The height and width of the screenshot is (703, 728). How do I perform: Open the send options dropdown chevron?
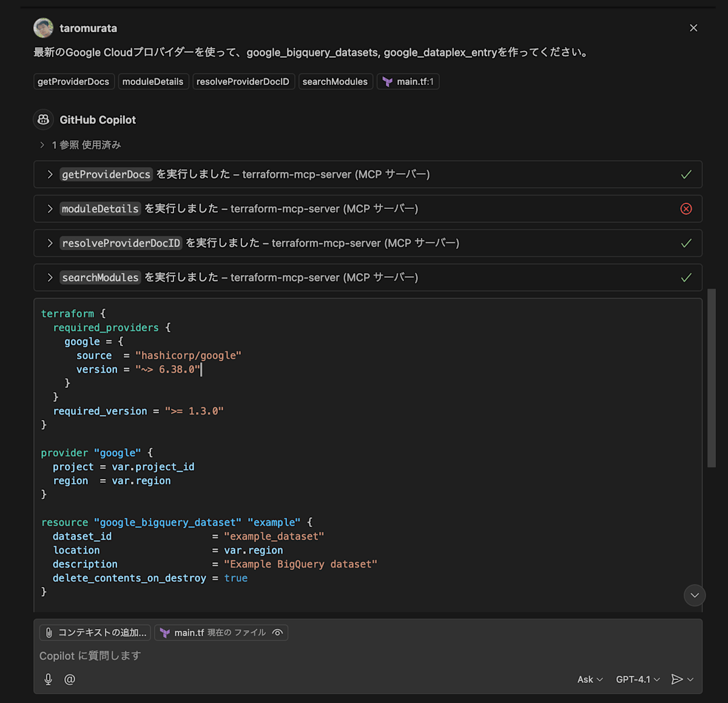tap(690, 679)
